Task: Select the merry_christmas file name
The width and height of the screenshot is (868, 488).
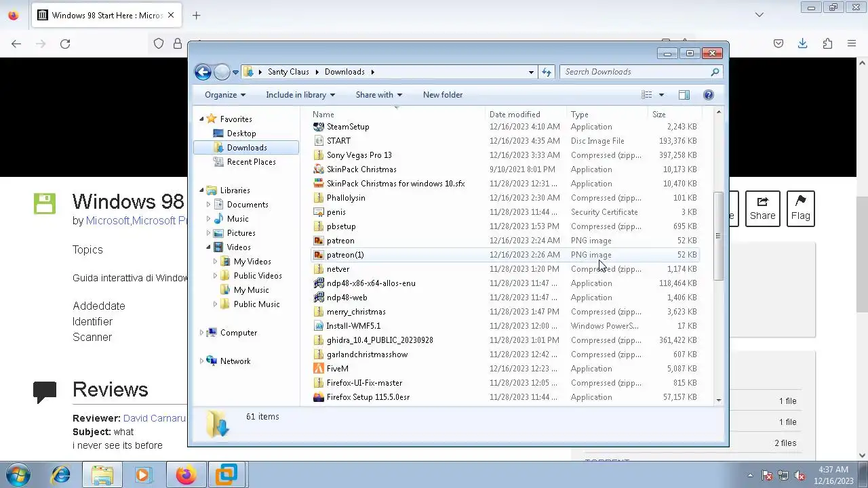Action: (x=356, y=312)
